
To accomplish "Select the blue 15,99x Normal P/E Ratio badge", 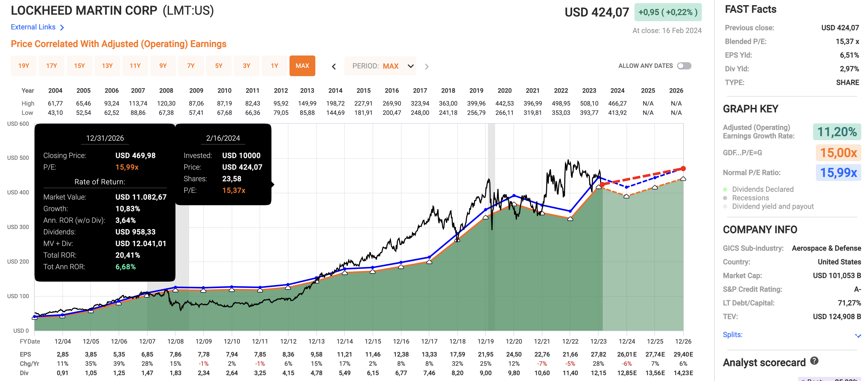I will pos(839,172).
